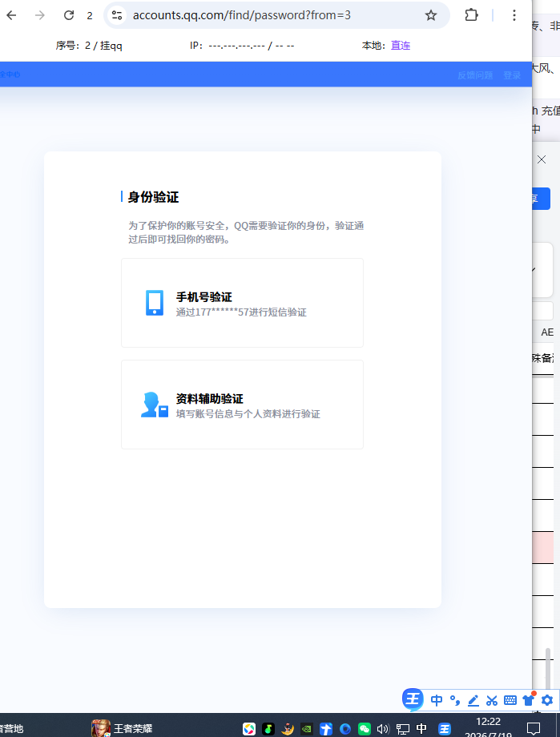Click the address bar URL accounts.qq.com
Viewport: 560px width, 737px height.
pos(242,15)
